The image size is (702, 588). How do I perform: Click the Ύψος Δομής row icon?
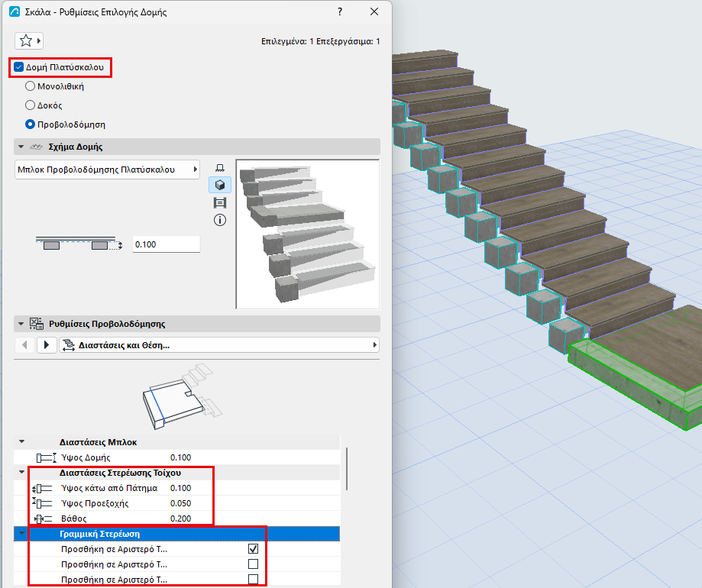(47, 457)
